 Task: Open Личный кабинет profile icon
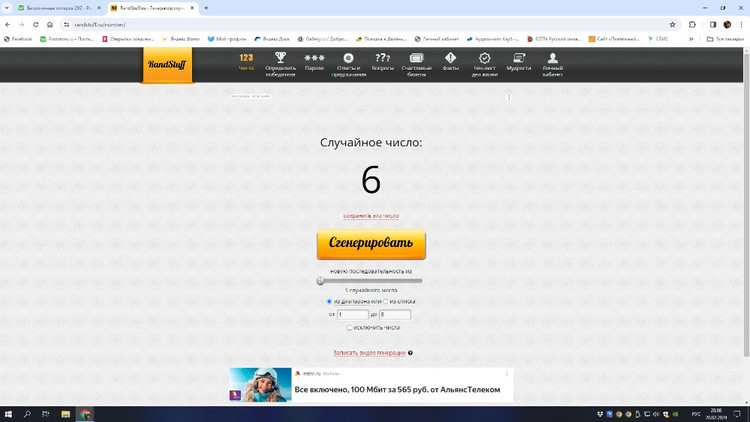[x=552, y=61]
